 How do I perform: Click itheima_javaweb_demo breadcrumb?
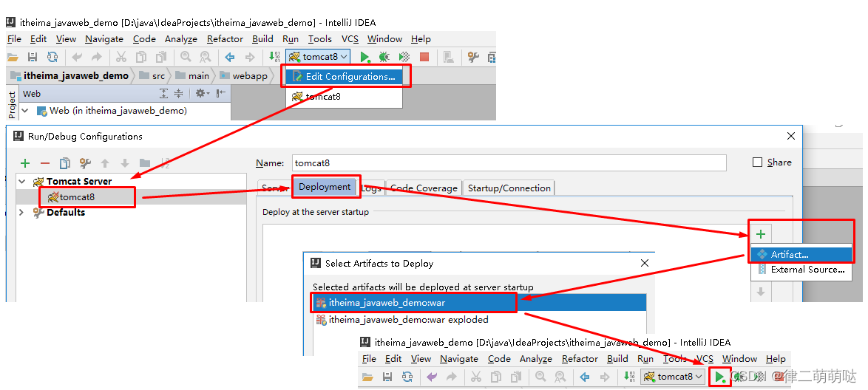coord(69,76)
